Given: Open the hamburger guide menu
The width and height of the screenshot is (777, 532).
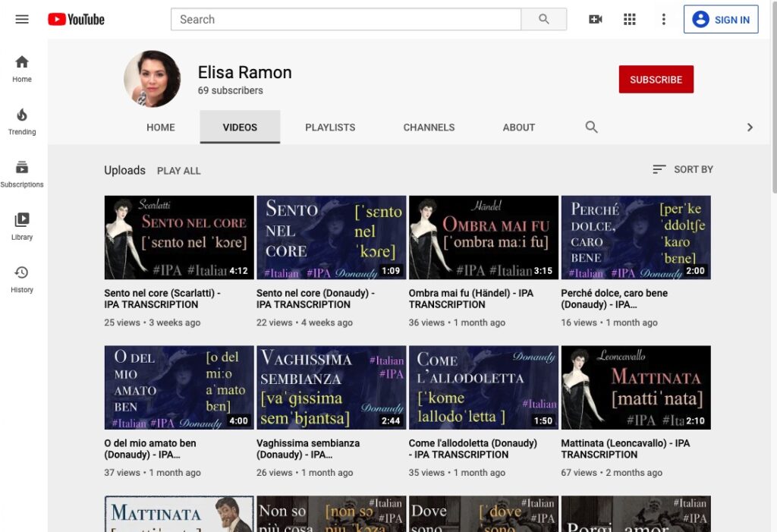Looking at the screenshot, I should (22, 20).
